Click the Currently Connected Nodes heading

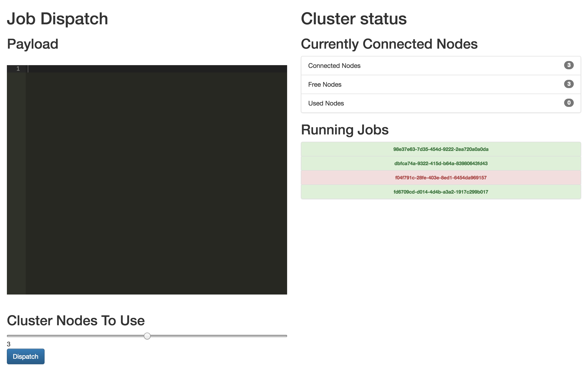click(389, 44)
